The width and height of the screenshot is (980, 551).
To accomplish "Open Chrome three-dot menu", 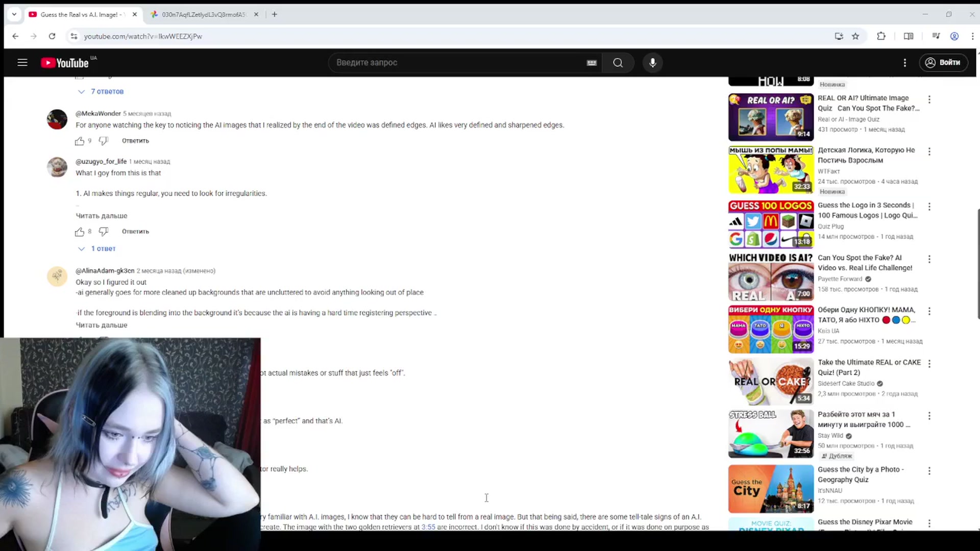I will [x=972, y=36].
